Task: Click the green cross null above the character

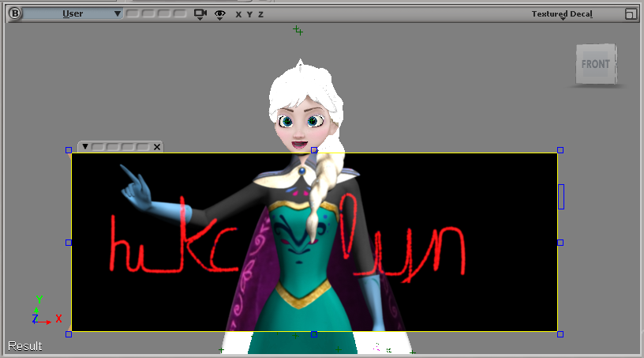Action: tap(298, 31)
